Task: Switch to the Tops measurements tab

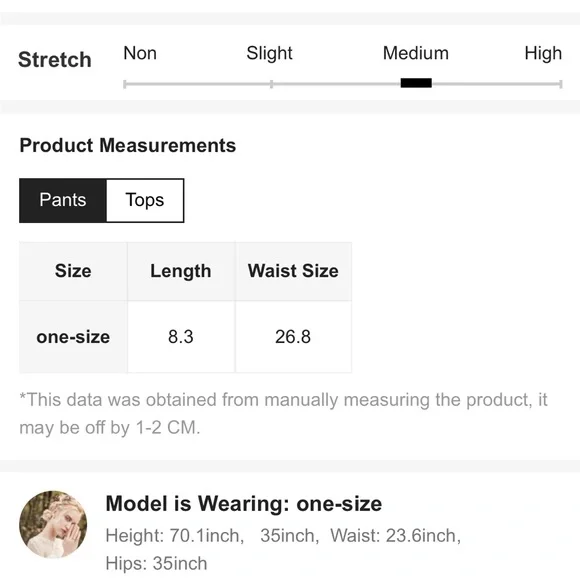Action: point(145,200)
